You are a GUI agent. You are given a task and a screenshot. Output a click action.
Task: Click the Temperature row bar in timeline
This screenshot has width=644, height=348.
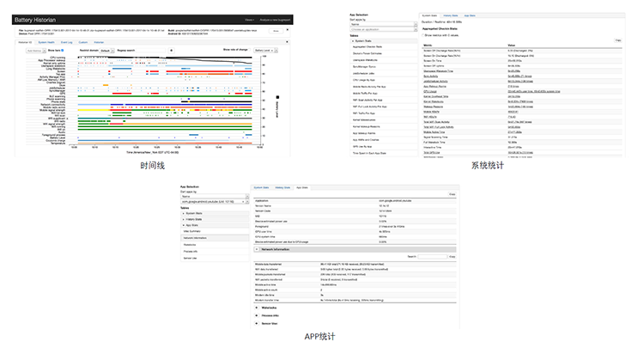(164, 143)
